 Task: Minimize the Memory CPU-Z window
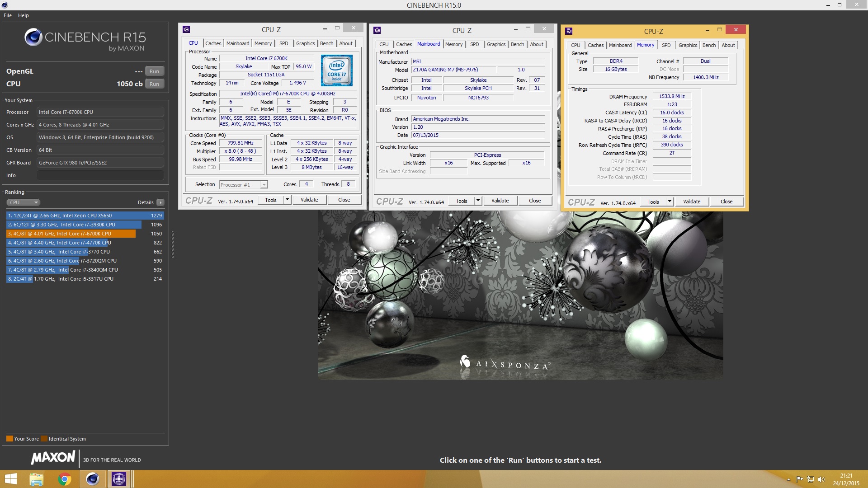[707, 30]
